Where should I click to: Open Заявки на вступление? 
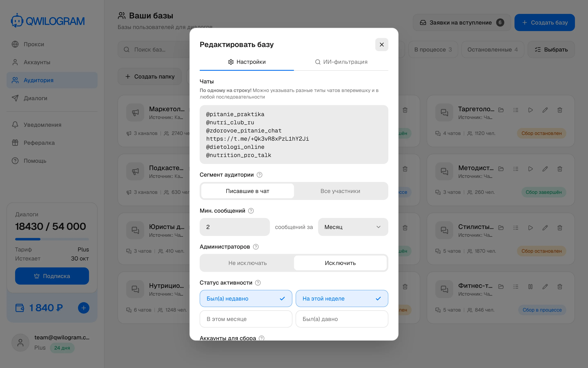click(x=462, y=22)
